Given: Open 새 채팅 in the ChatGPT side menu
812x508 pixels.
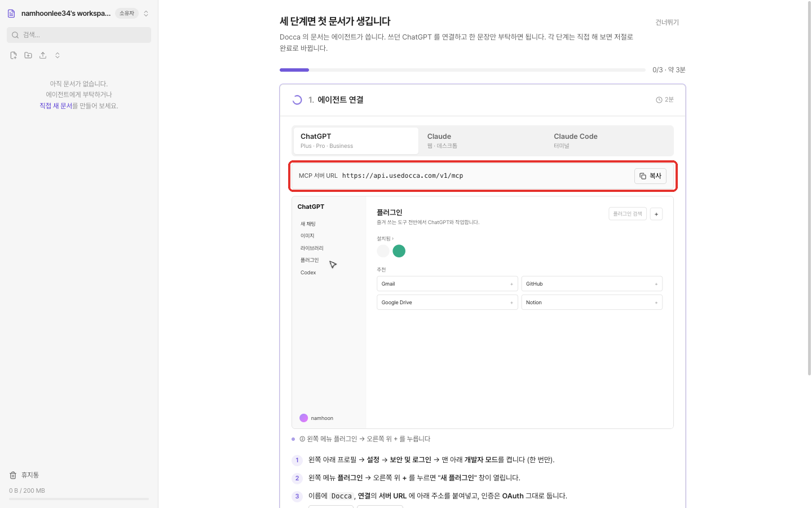Looking at the screenshot, I should coord(308,224).
